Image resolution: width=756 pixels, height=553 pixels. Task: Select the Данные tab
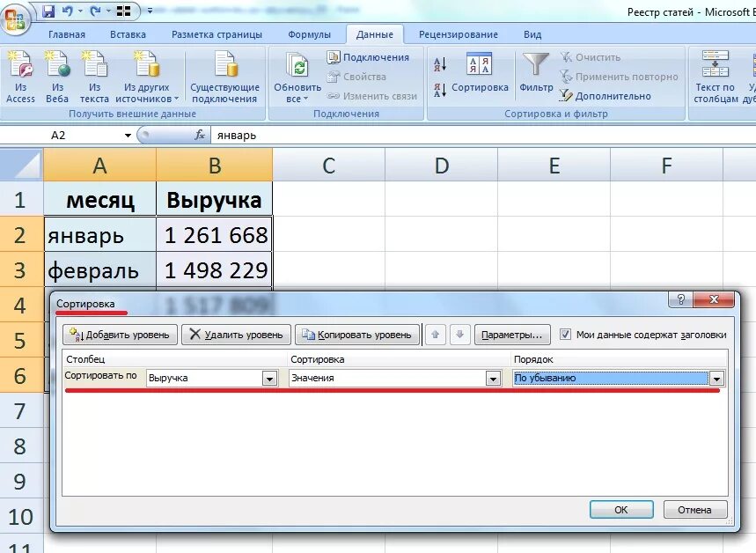tap(375, 34)
